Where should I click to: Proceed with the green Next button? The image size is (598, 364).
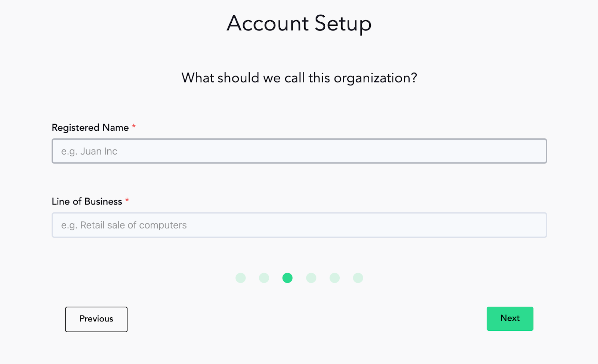tap(510, 318)
